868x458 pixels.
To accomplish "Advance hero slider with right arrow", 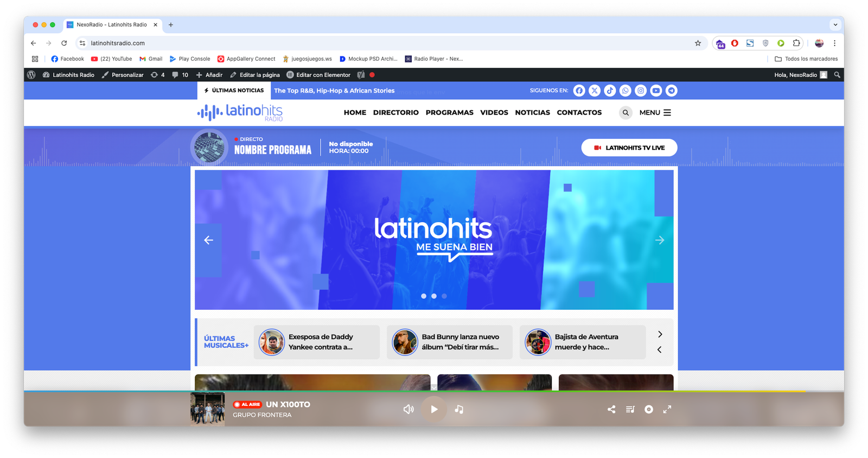I will [660, 240].
